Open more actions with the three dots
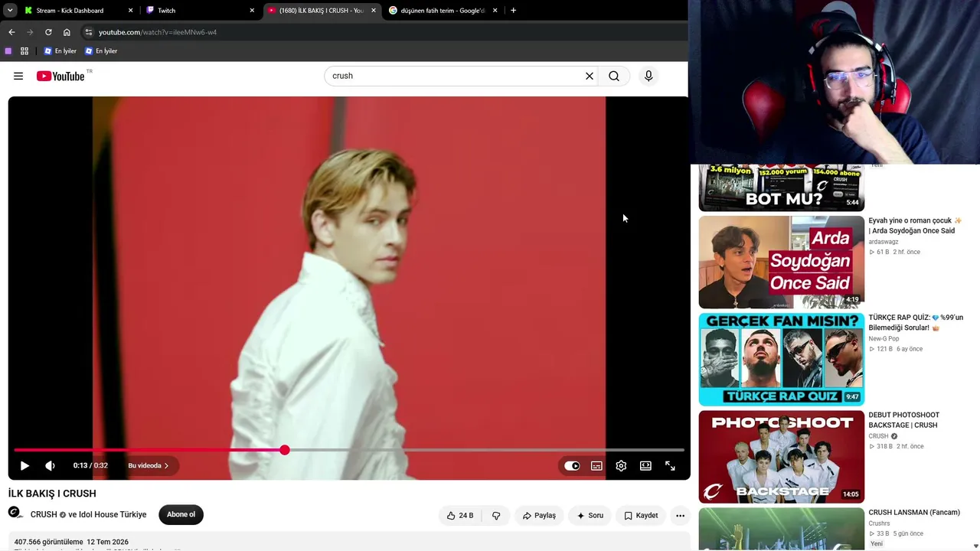The image size is (980, 551). point(680,516)
